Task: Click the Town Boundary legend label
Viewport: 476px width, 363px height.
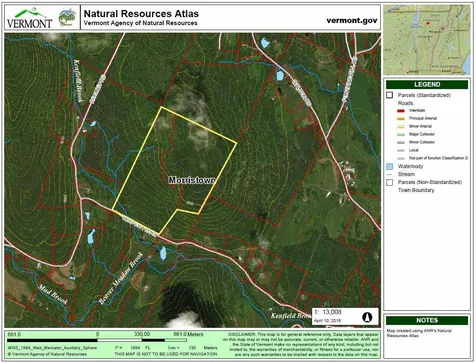Action: pos(416,190)
